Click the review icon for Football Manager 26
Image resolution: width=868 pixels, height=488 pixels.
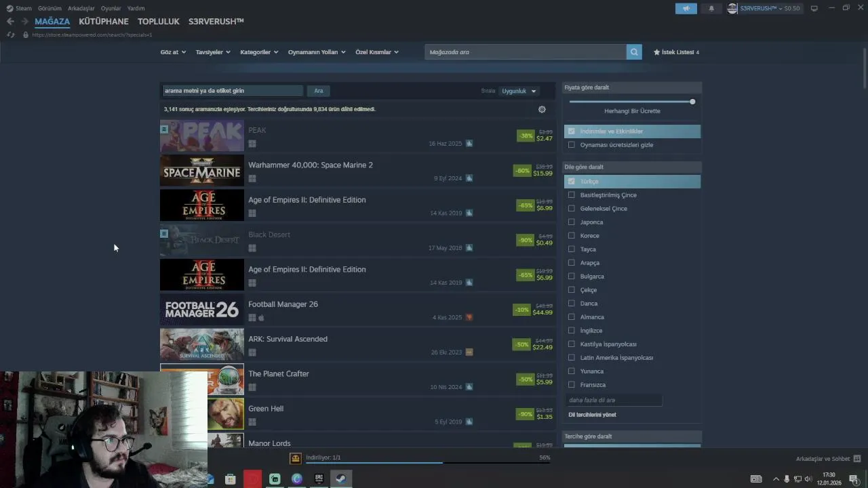click(x=469, y=317)
